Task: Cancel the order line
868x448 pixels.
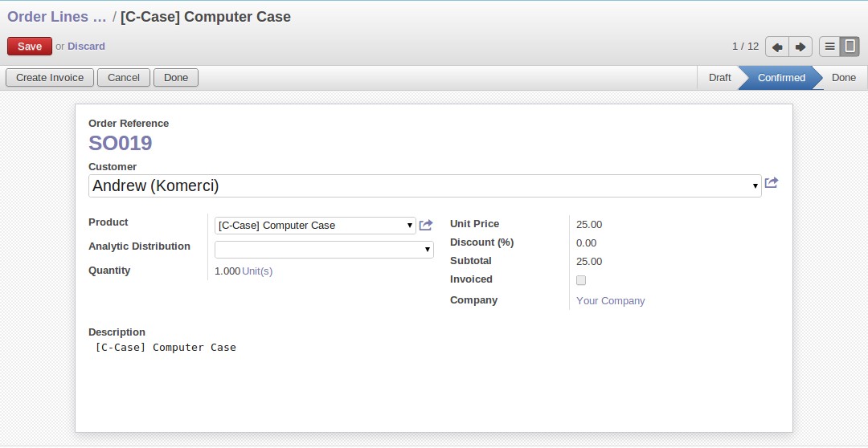Action: click(x=124, y=78)
